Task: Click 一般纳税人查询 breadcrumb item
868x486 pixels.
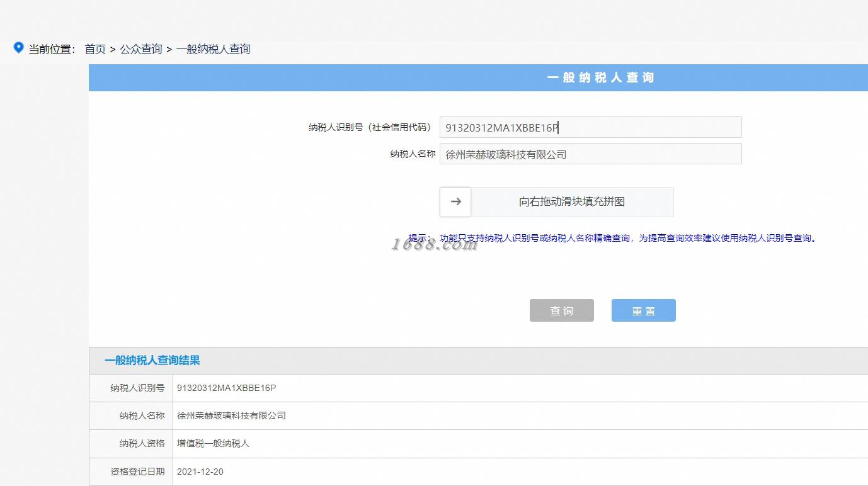Action: click(213, 49)
